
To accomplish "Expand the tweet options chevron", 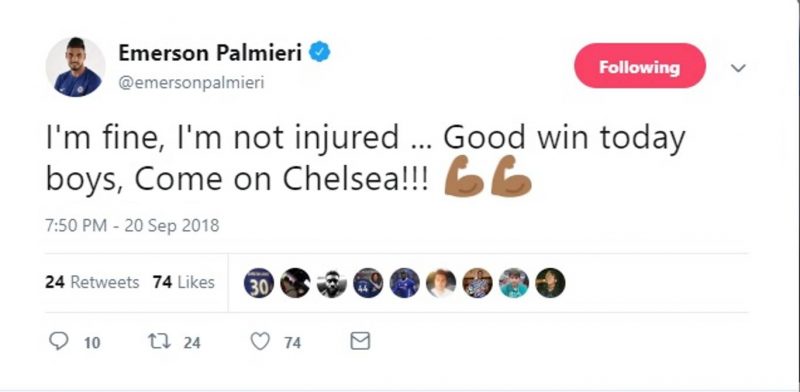I will [x=738, y=68].
